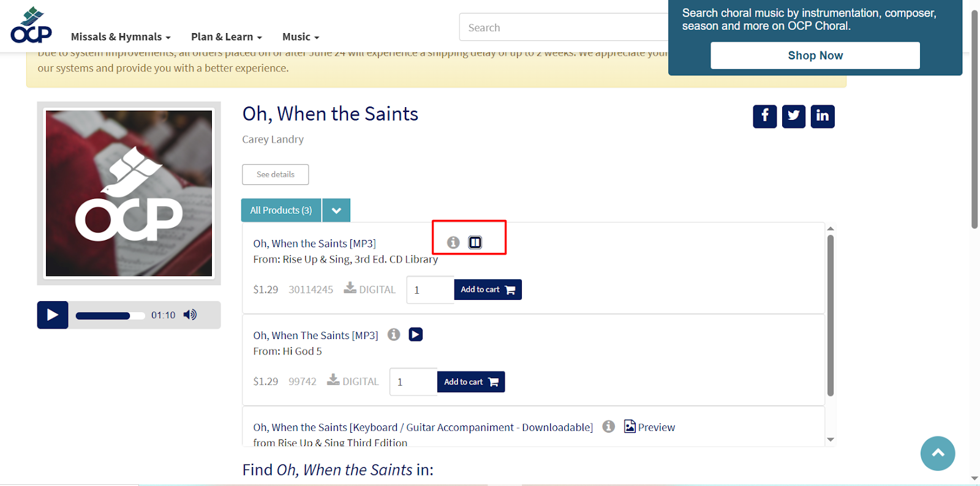Share on Facebook icon
This screenshot has width=980, height=486.
pos(765,116)
